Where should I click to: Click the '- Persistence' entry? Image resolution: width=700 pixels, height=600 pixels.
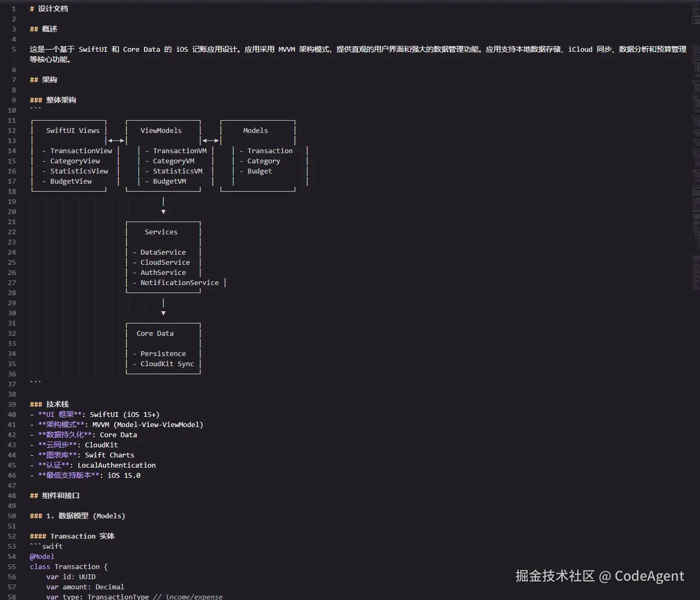click(x=160, y=353)
